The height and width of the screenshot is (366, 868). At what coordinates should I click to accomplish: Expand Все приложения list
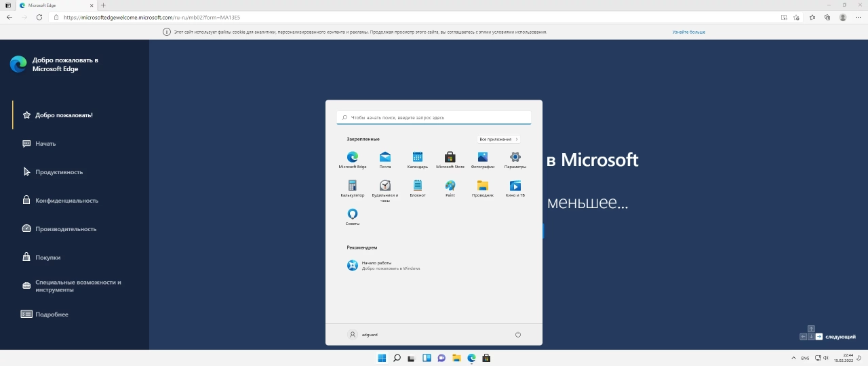pos(498,139)
